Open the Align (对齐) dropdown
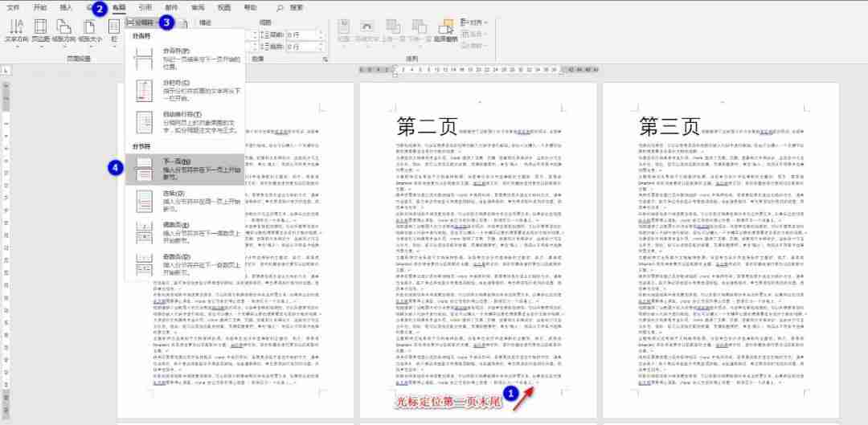Screen dimensions: 868x425 [x=474, y=22]
